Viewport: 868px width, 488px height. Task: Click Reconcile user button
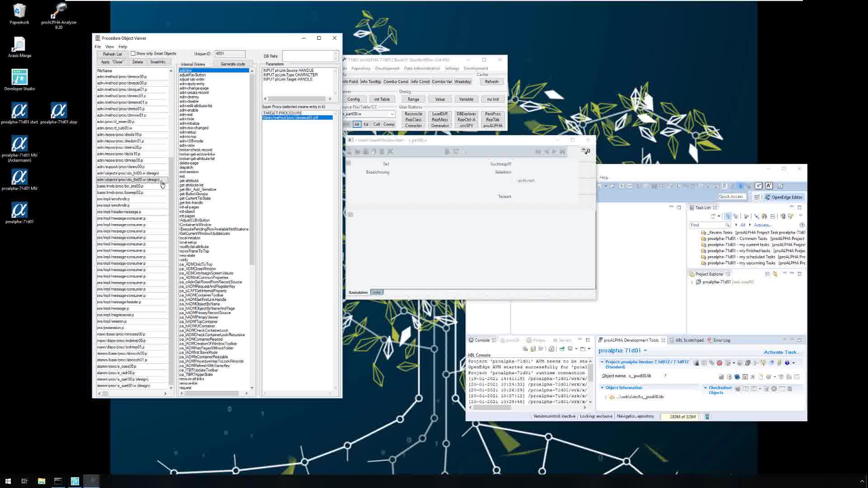pyautogui.click(x=413, y=114)
